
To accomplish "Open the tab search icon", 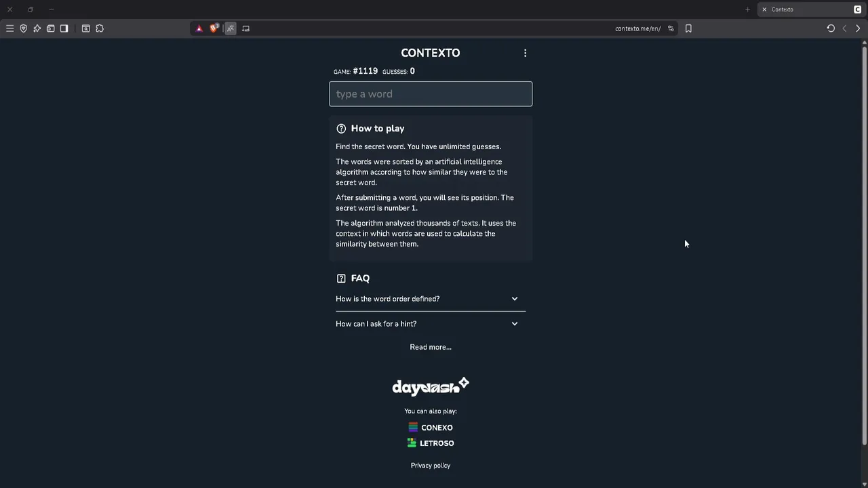I will coord(85,28).
